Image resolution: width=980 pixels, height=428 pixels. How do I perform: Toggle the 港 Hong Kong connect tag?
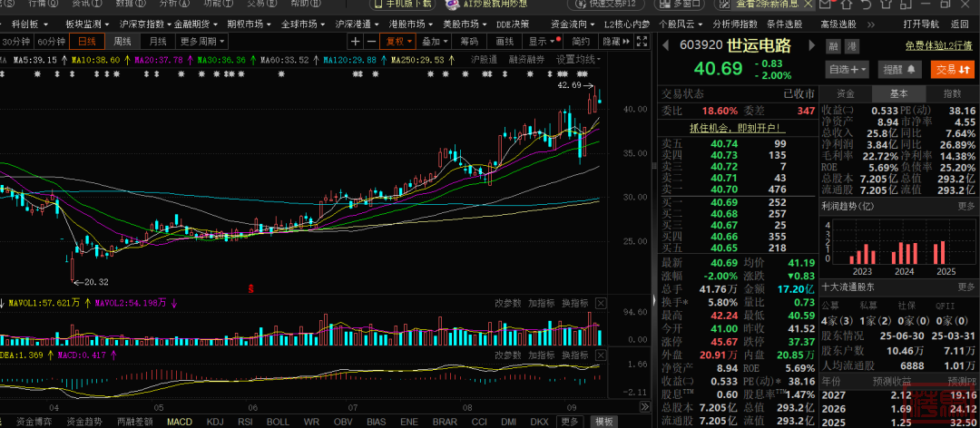[x=851, y=45]
